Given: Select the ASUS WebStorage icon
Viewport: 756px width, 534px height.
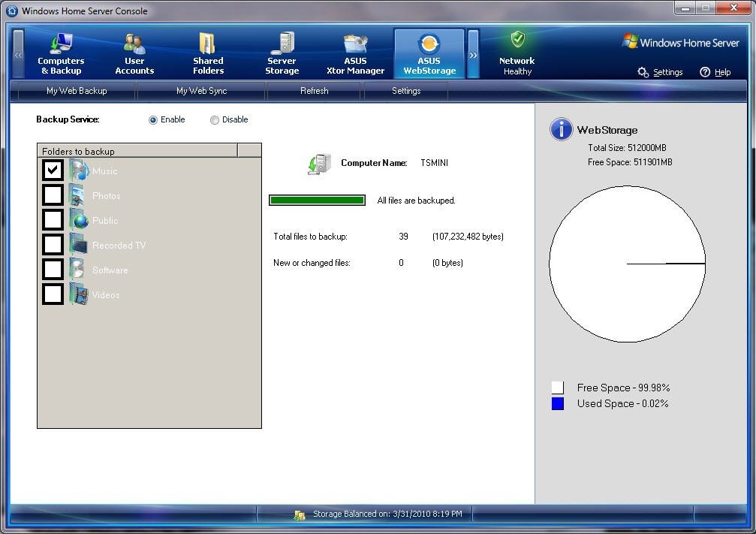Looking at the screenshot, I should point(429,44).
